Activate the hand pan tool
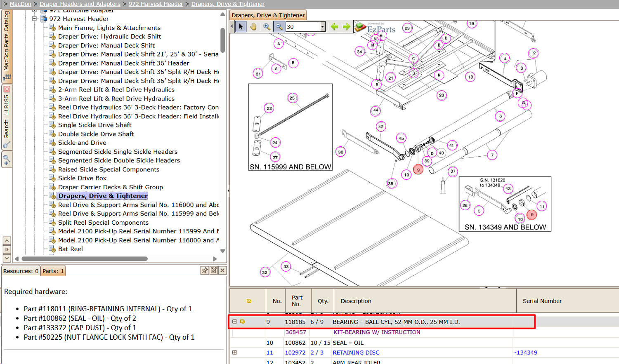The width and height of the screenshot is (619, 364). [x=253, y=27]
